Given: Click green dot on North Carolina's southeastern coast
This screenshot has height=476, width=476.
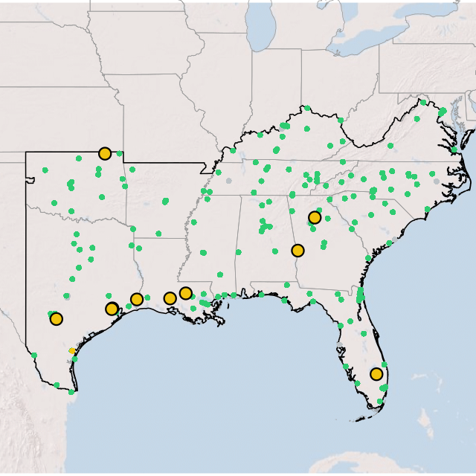Looking at the screenshot, I should (428, 209).
